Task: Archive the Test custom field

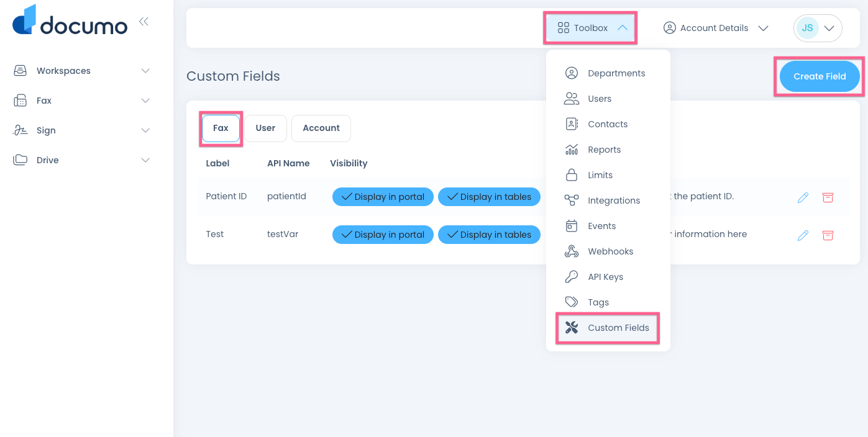Action: point(827,235)
